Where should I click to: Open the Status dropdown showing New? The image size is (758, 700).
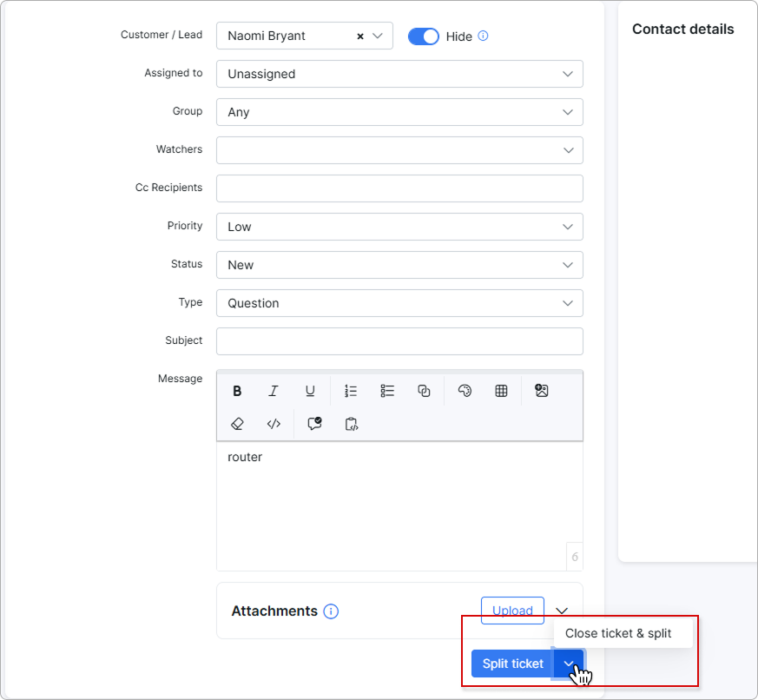click(x=399, y=265)
